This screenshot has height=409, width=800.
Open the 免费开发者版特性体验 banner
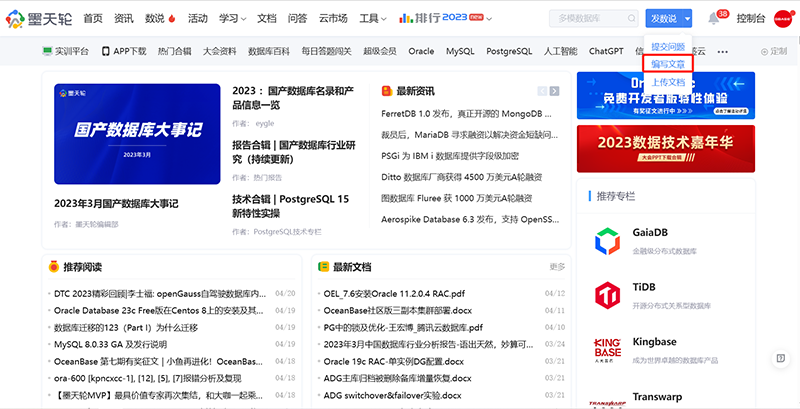(x=666, y=95)
